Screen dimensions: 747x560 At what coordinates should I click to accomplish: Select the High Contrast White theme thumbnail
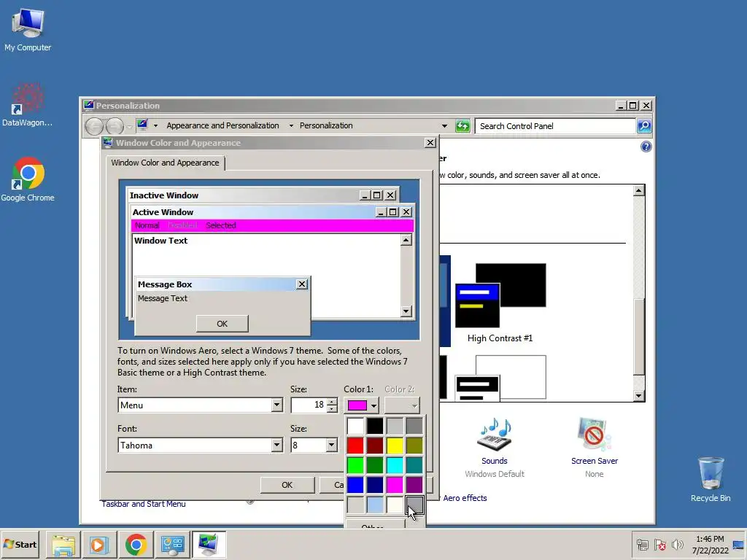[x=500, y=377]
